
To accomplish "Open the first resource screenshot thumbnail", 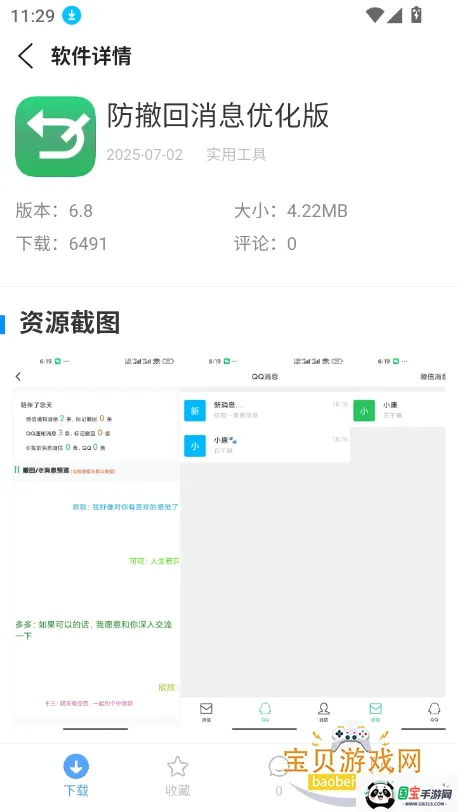I will click(96, 544).
